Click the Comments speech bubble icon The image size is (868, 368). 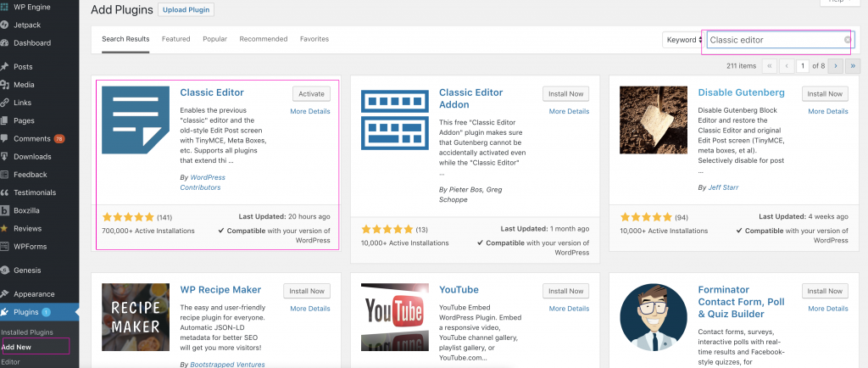(4, 138)
